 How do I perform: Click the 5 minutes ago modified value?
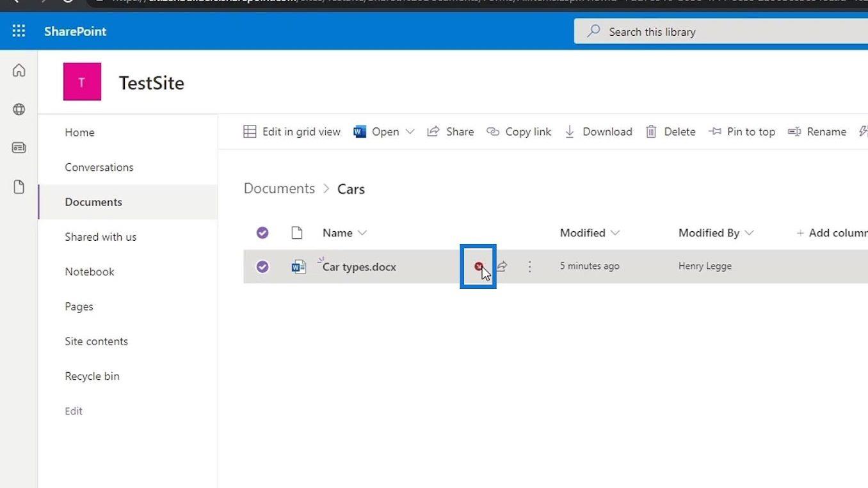click(x=590, y=266)
